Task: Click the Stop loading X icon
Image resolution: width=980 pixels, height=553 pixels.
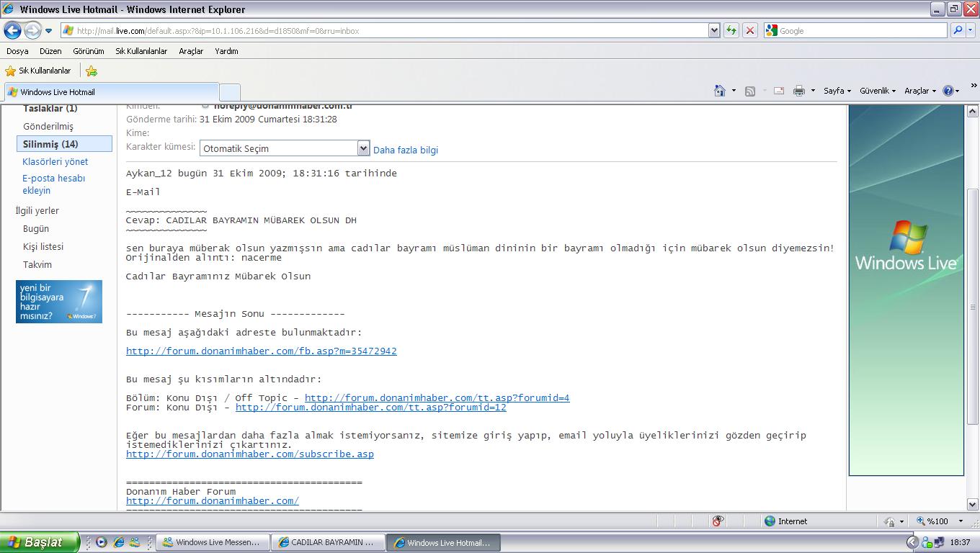Action: click(750, 30)
